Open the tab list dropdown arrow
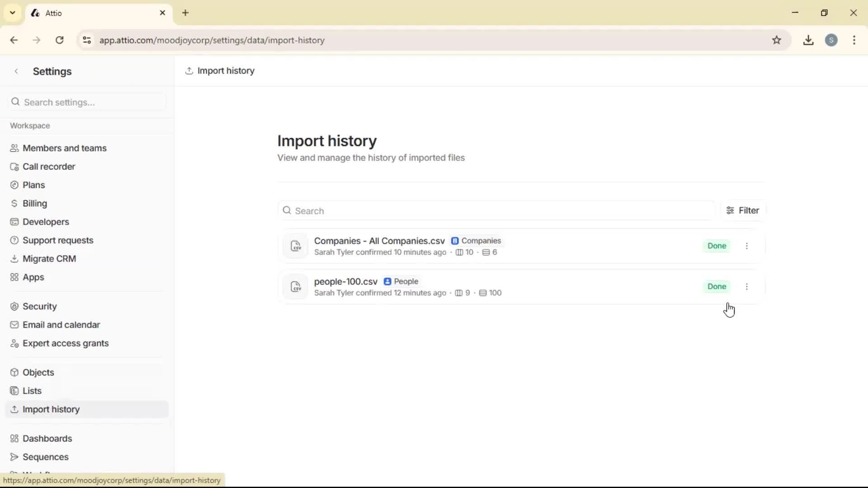This screenshot has height=488, width=868. 12,13
